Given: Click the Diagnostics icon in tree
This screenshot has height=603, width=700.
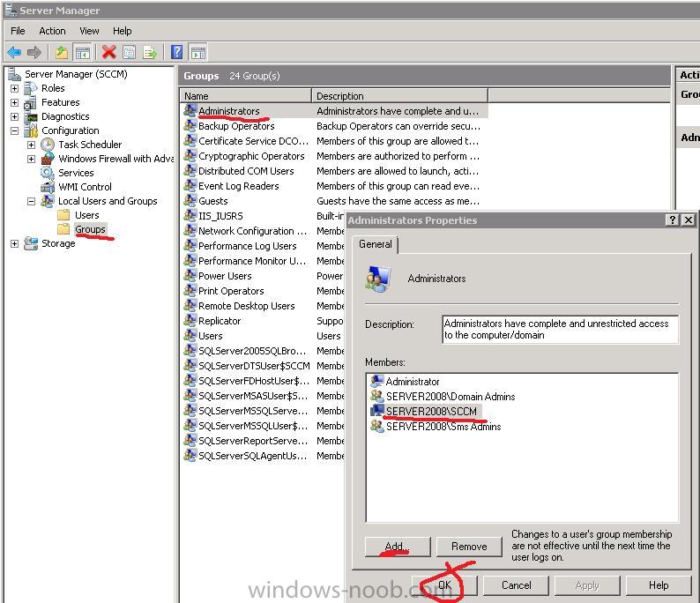Looking at the screenshot, I should pyautogui.click(x=32, y=116).
